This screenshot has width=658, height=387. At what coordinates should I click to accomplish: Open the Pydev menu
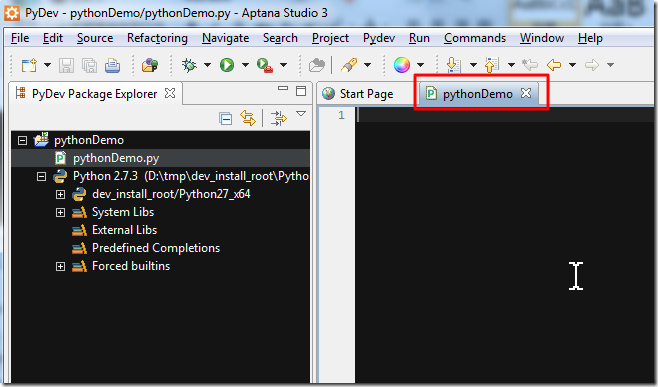(x=379, y=38)
